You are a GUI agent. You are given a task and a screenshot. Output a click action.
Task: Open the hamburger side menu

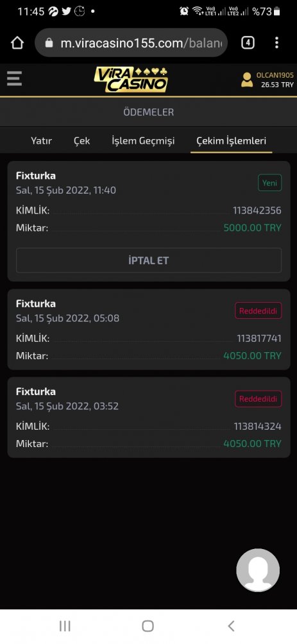click(x=14, y=78)
